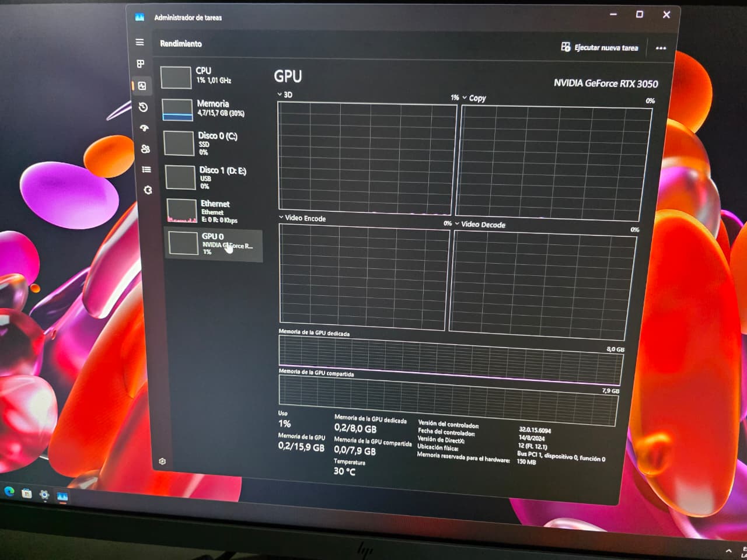The height and width of the screenshot is (560, 747).
Task: Open the three-dot more options menu
Action: click(660, 48)
